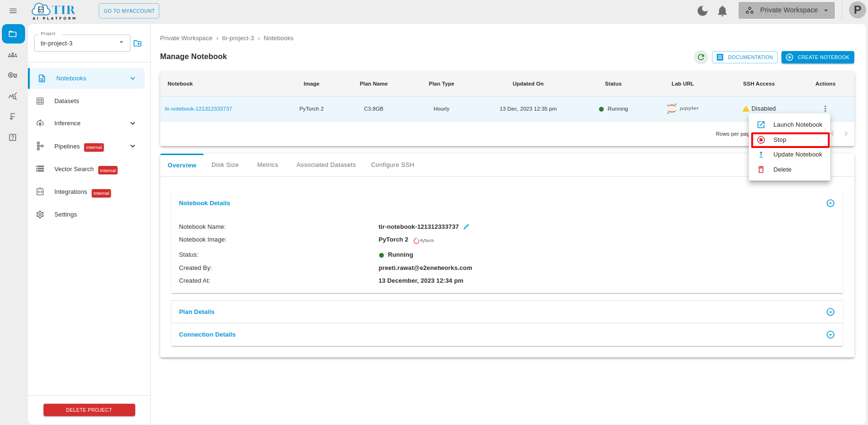Open the Private Workspace dropdown
Viewport: 868px width, 425px height.
(787, 10)
